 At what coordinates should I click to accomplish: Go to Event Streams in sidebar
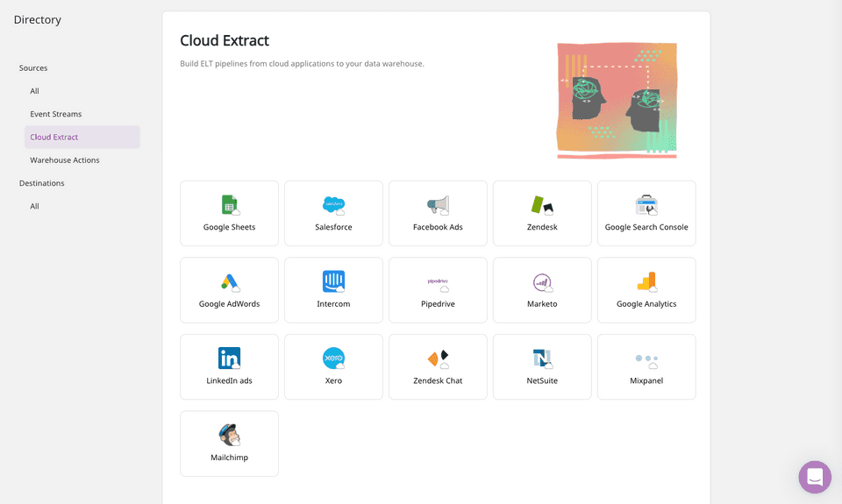tap(56, 114)
